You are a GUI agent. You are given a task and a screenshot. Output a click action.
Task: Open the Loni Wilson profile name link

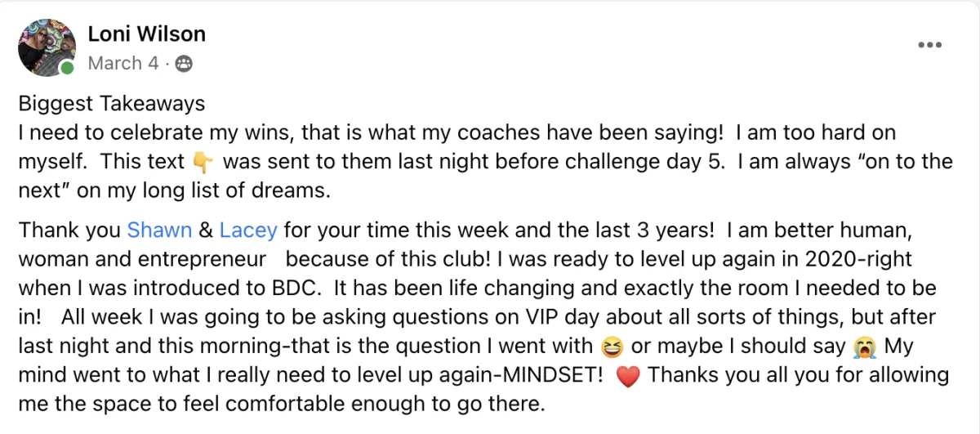146,34
